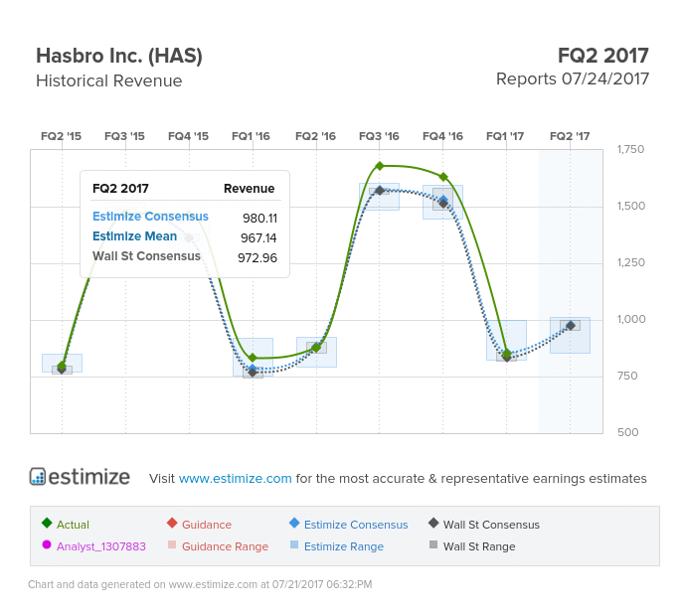Toggle the Wall St Range legend label
This screenshot has height=616, width=681.
tap(479, 546)
